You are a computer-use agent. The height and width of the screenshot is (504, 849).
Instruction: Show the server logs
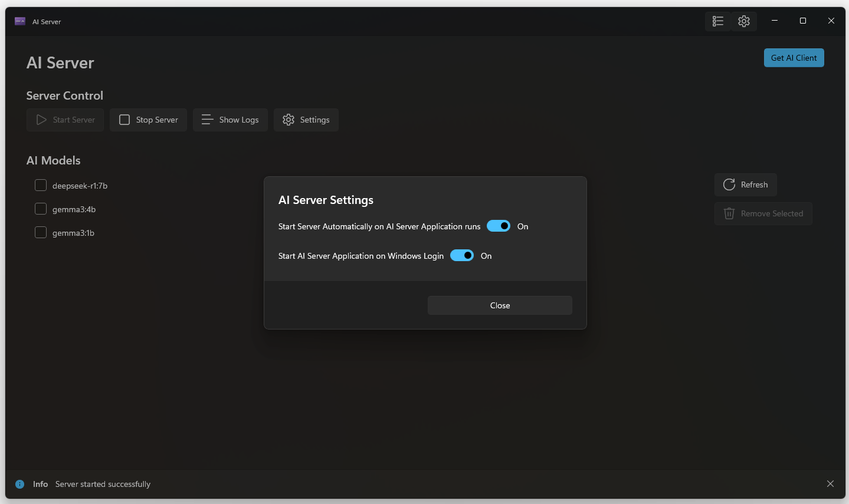(230, 120)
